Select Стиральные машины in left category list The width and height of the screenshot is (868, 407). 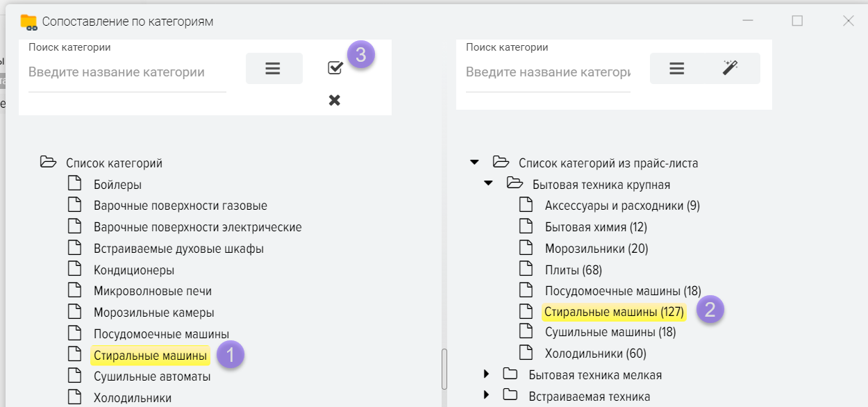[150, 356]
